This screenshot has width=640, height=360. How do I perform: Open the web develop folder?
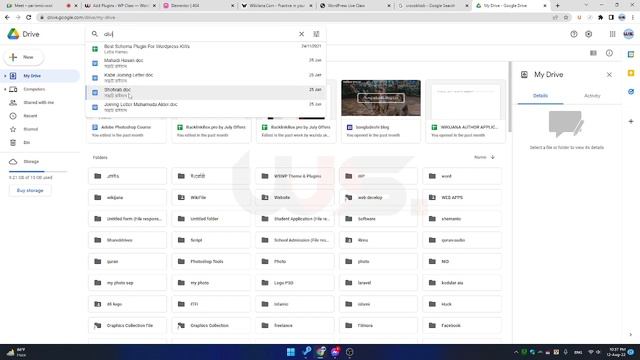[378, 198]
